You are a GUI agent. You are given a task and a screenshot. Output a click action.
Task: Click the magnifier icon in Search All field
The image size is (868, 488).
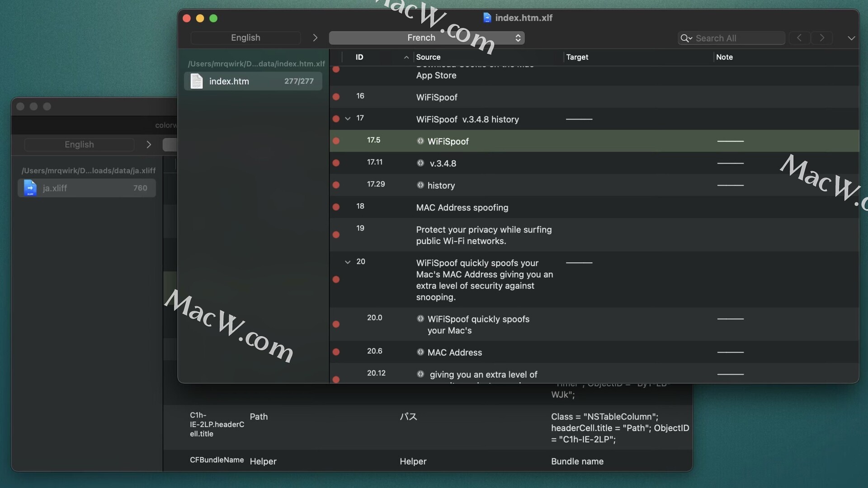pyautogui.click(x=686, y=38)
